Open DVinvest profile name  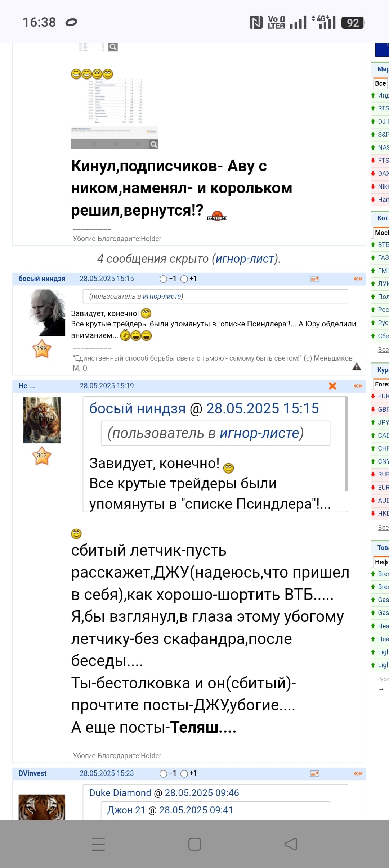(32, 773)
